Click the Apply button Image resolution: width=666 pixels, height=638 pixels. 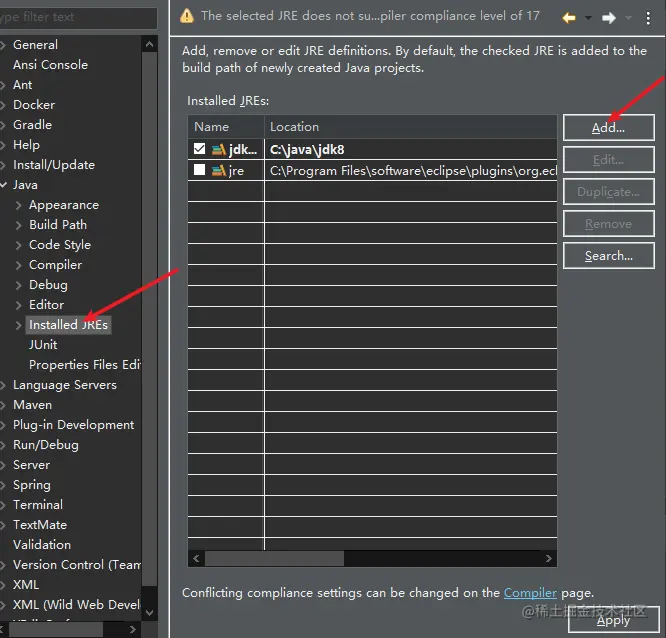613,620
